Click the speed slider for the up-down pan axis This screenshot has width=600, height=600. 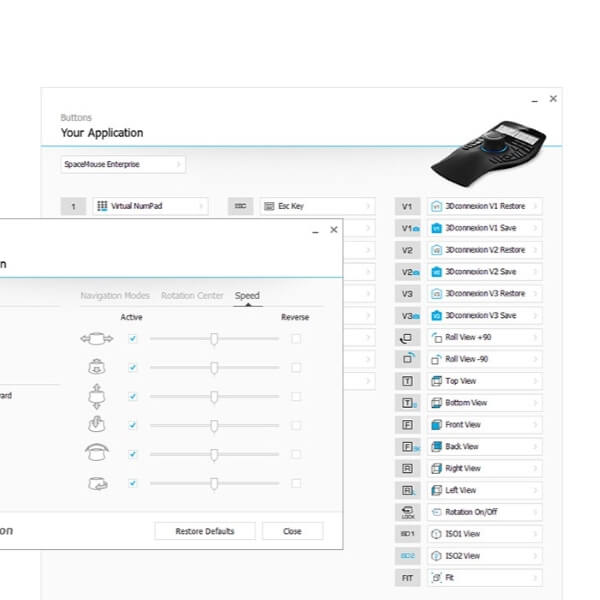pos(214,396)
